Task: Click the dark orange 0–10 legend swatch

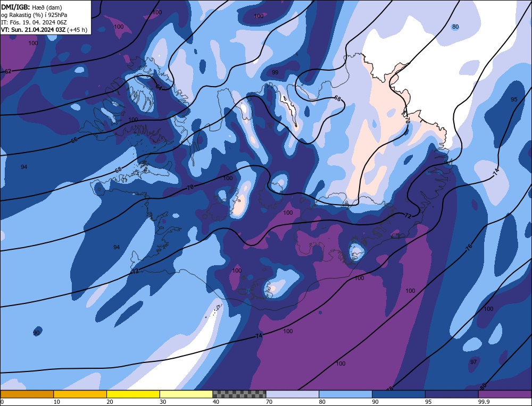Action: (27, 394)
